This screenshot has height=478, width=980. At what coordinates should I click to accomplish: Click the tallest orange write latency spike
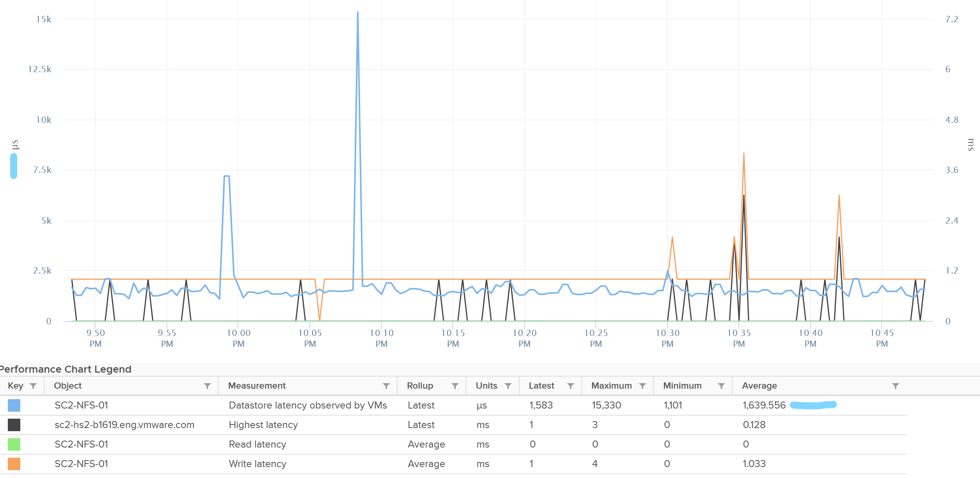pos(744,153)
